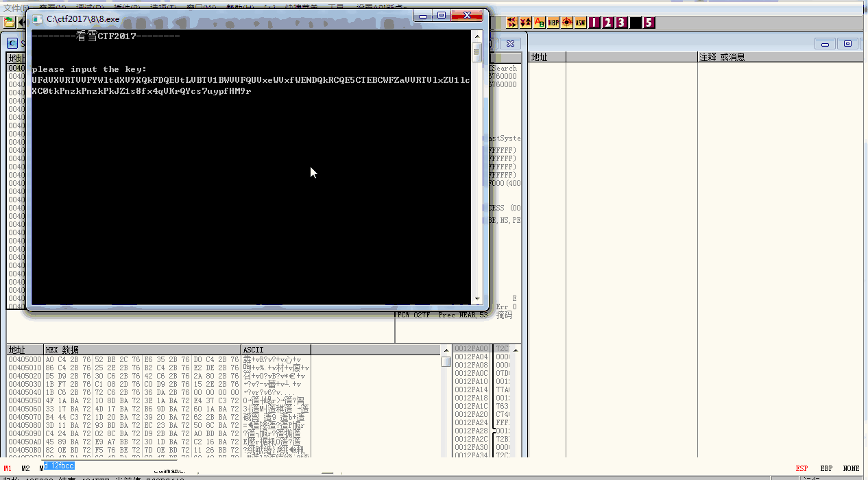Restore the right log window

[847, 43]
